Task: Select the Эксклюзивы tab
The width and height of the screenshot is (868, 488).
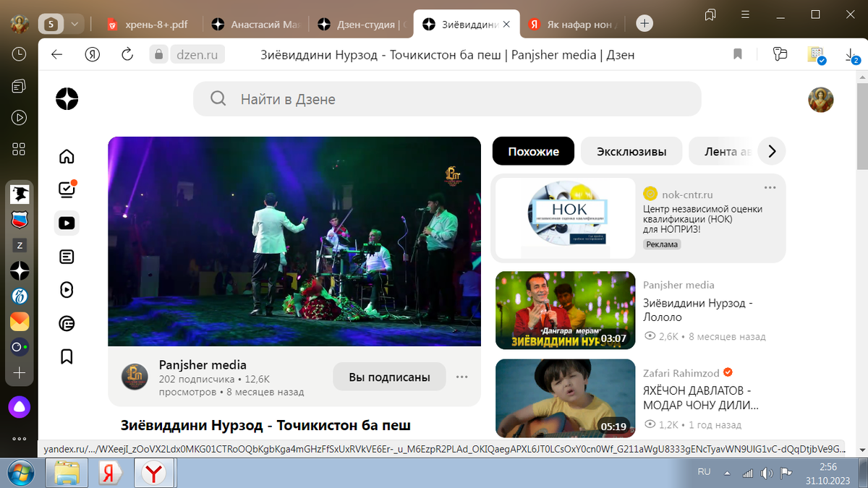Action: [631, 151]
